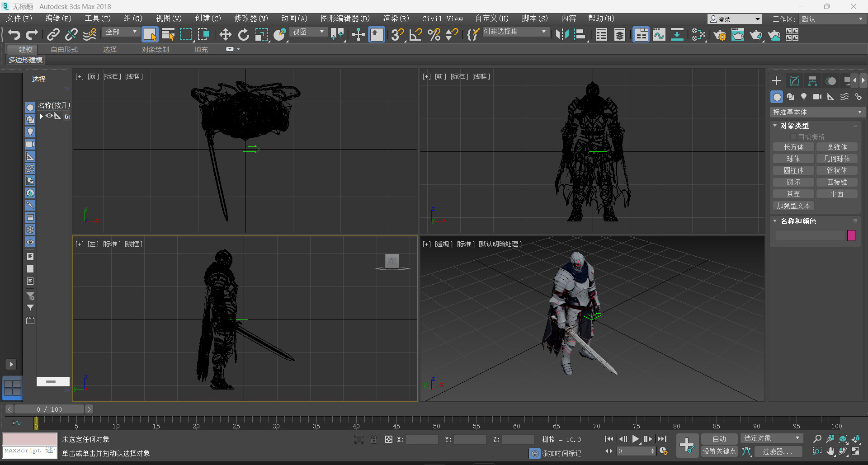868x465 pixels.
Task: Click the Mirror tool icon
Action: [562, 34]
